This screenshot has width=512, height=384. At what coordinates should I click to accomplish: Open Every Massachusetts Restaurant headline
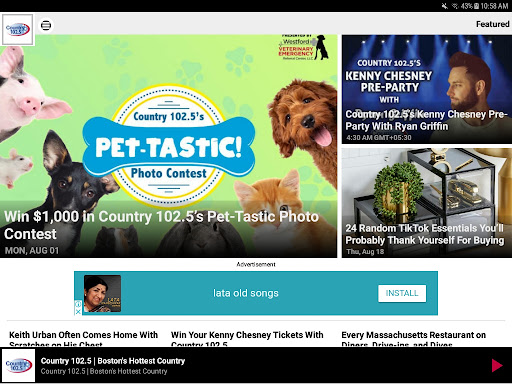click(x=413, y=339)
